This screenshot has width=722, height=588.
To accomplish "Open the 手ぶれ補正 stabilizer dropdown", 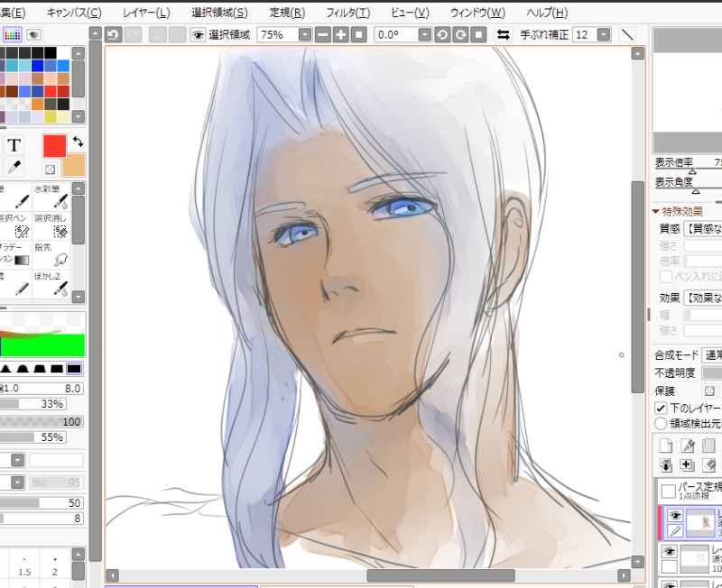I will coord(604,35).
